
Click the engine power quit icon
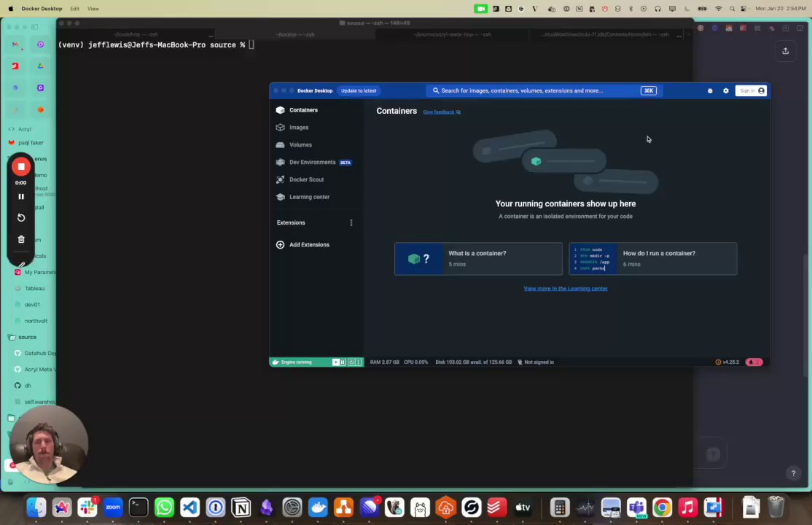[x=351, y=362]
